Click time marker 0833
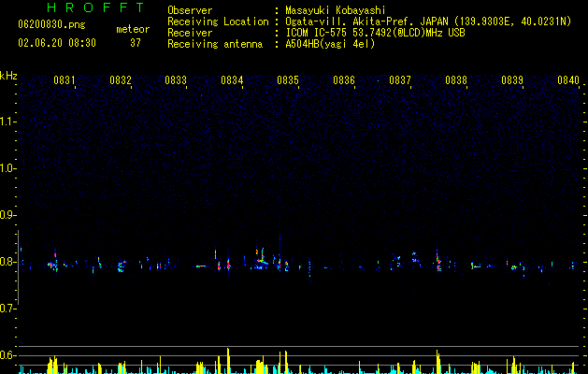Viewport: 588px width, 374px height. (176, 80)
